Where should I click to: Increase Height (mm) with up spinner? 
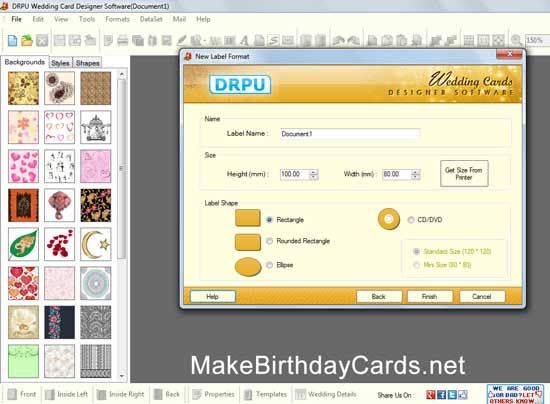click(314, 171)
